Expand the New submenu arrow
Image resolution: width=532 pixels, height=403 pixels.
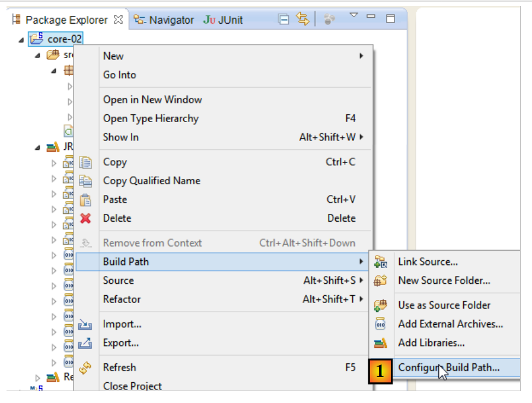(x=361, y=56)
